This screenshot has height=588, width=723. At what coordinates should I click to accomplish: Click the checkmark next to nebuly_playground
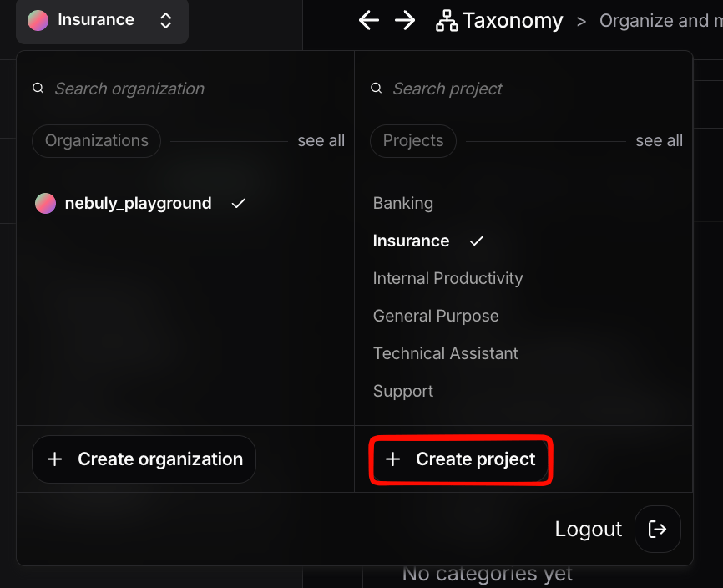[x=239, y=203]
